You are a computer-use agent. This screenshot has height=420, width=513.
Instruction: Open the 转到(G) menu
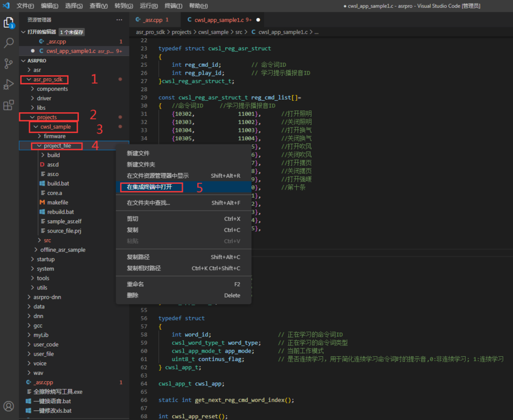tap(124, 5)
